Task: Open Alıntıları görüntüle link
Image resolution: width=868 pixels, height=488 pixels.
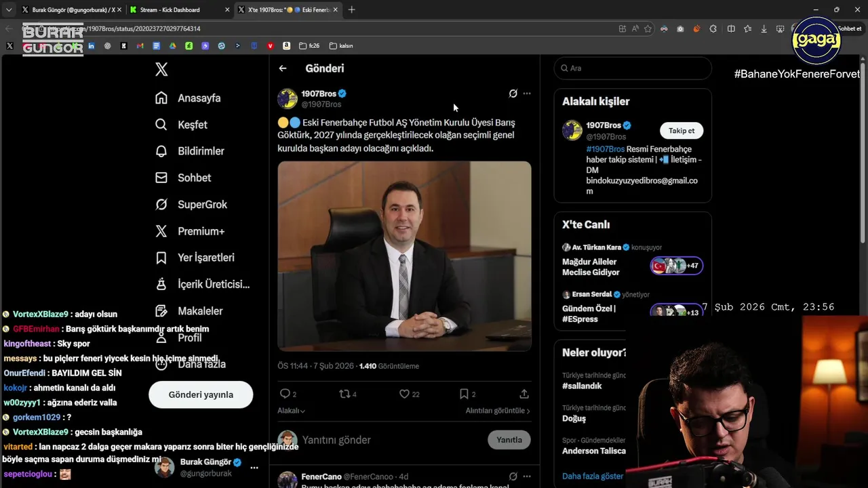Action: [x=498, y=411]
